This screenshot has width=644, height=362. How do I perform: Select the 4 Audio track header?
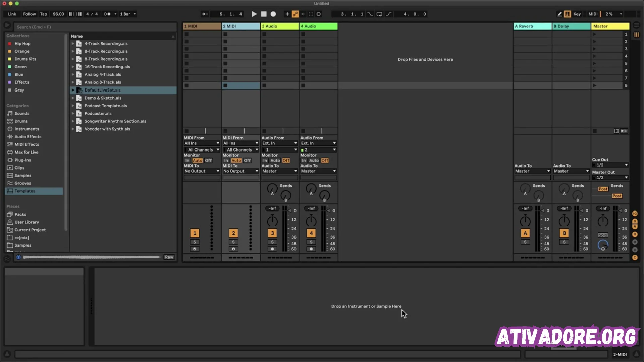click(319, 26)
